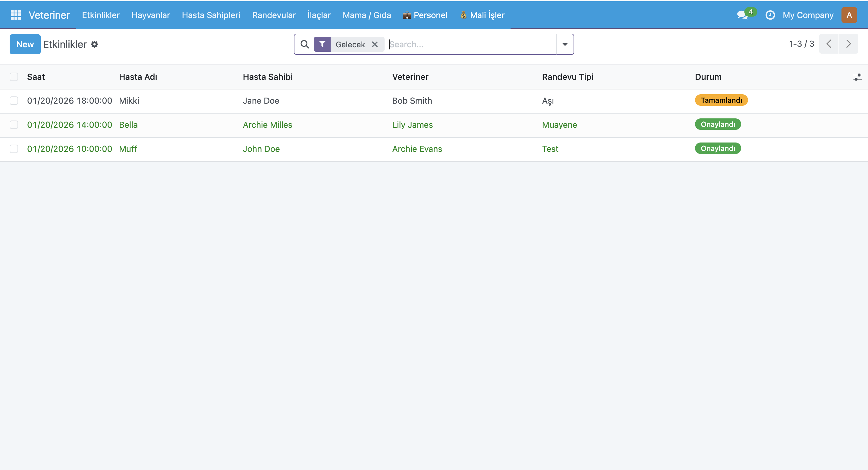The width and height of the screenshot is (868, 470).
Task: Click the gear icon next to Etkinlikler
Action: coord(95,44)
